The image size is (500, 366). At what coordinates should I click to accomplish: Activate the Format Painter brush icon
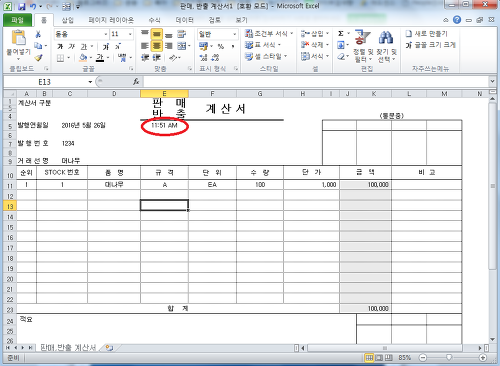[x=39, y=58]
